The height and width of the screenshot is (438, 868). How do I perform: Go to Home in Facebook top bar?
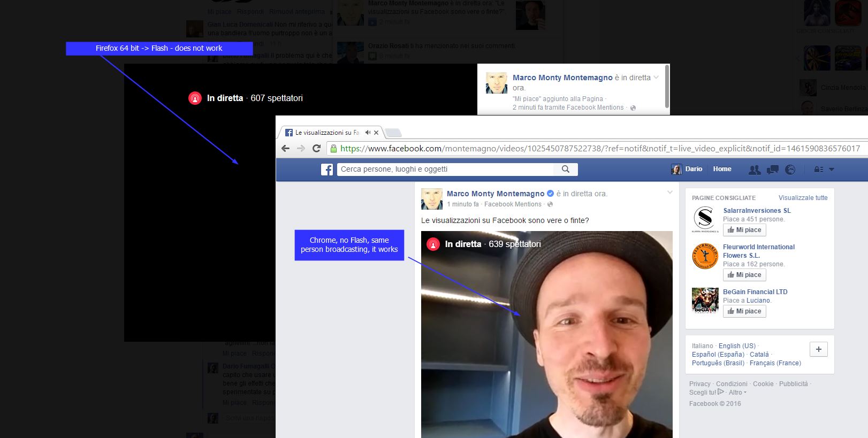[722, 169]
